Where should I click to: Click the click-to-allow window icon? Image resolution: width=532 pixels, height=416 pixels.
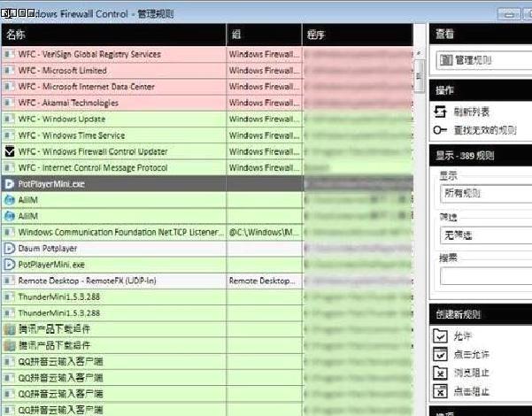tap(441, 354)
